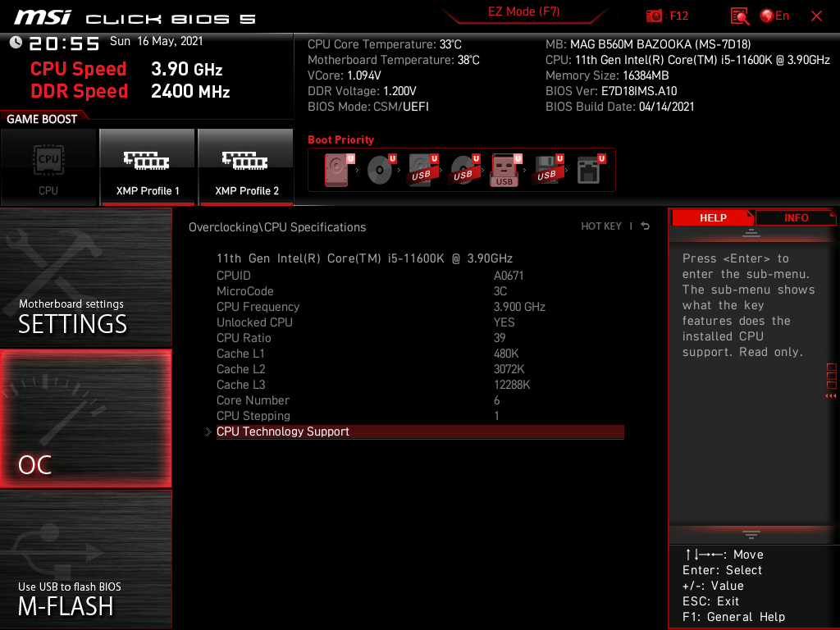840x630 pixels.
Task: Select the CD/DVD drive boot device icon
Action: pos(381,170)
